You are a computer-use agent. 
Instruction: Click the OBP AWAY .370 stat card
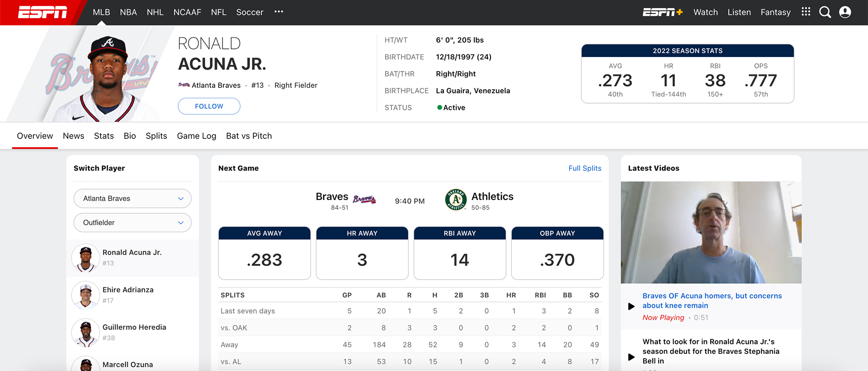coord(557,253)
